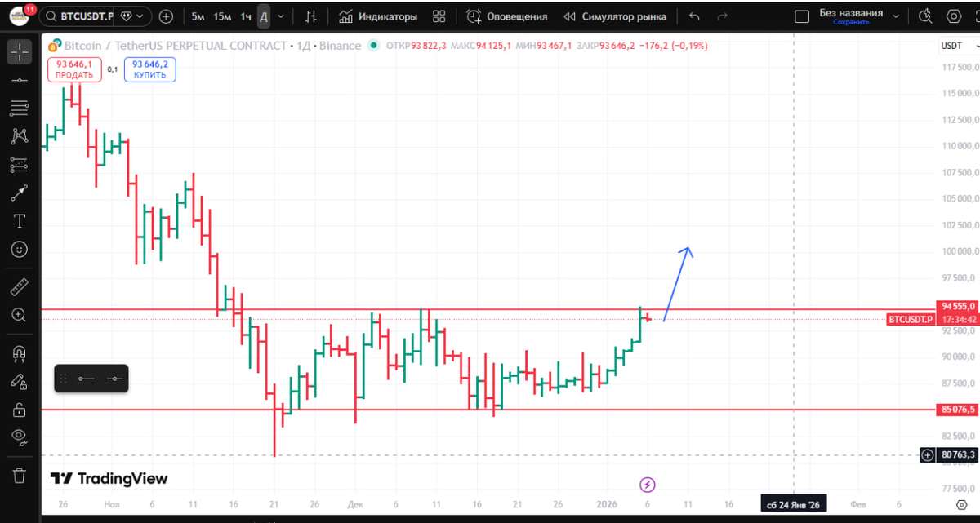Select the crosshair cursor tool
The width and height of the screenshot is (980, 523).
pos(19,51)
